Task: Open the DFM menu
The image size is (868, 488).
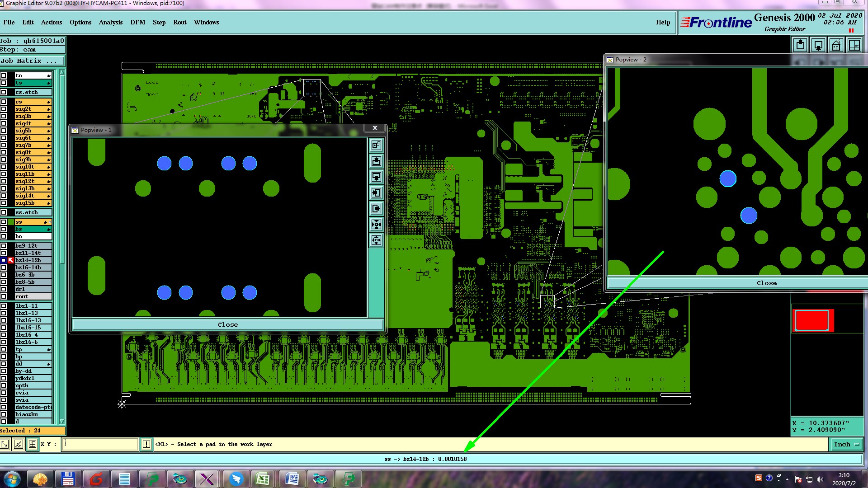Action: click(x=137, y=22)
